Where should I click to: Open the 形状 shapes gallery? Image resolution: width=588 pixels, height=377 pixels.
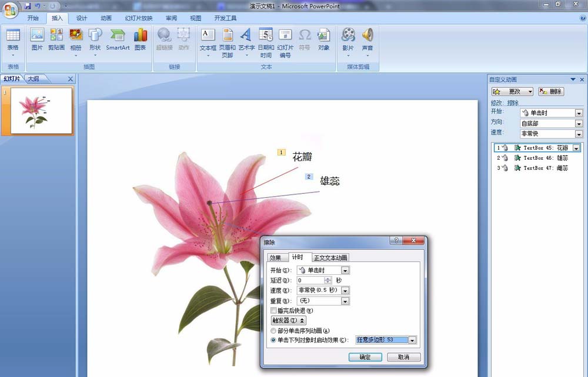coord(95,42)
